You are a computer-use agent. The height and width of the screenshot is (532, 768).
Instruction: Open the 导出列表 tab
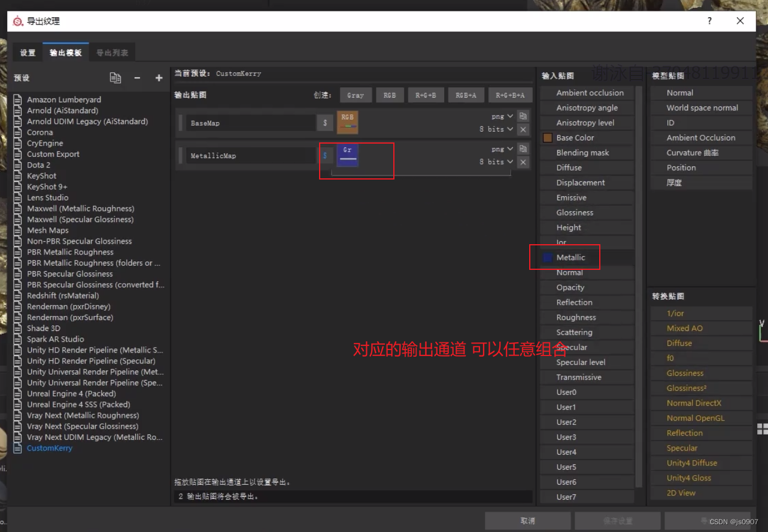[112, 53]
